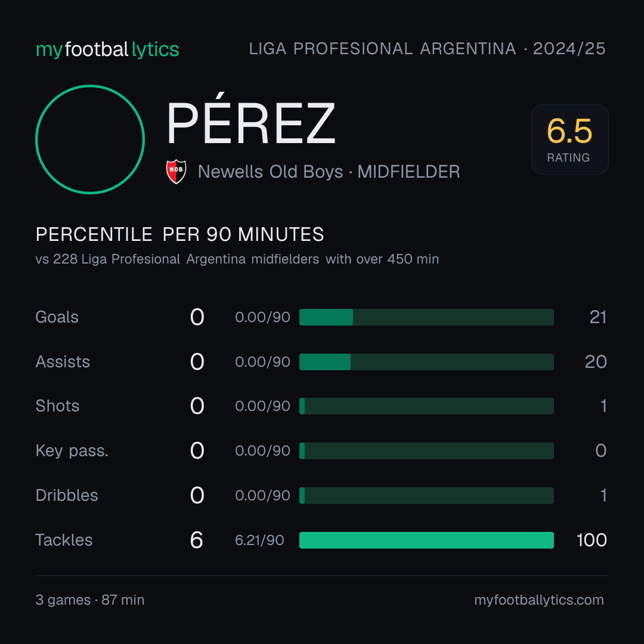644x644 pixels.
Task: Click the Newells Old Boys club crest
Action: (x=176, y=172)
